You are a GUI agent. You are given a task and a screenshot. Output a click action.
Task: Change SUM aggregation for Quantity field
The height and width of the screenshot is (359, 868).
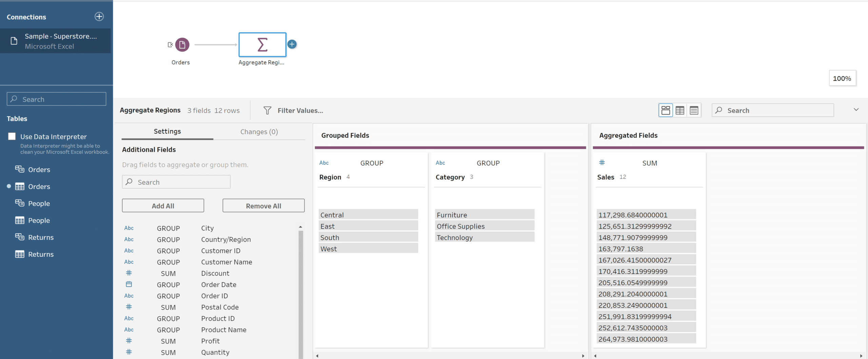169,352
